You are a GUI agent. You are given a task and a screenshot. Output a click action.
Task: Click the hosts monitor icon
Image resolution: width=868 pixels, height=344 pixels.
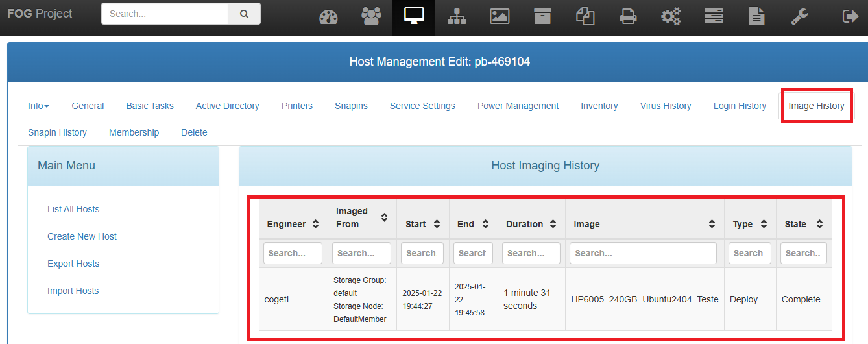pyautogui.click(x=414, y=17)
